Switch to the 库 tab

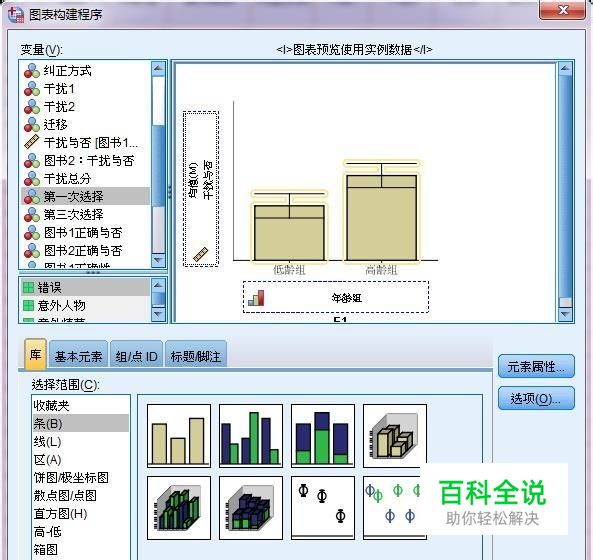pos(35,354)
